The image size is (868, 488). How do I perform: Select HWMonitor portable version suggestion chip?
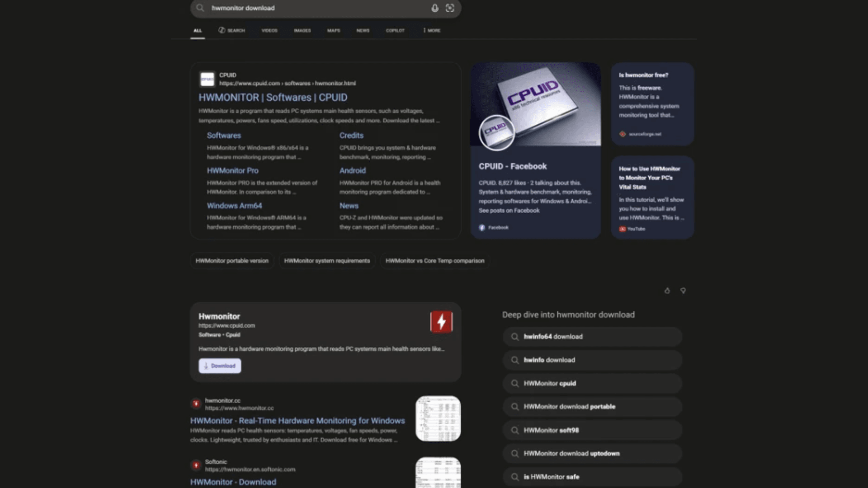point(232,261)
